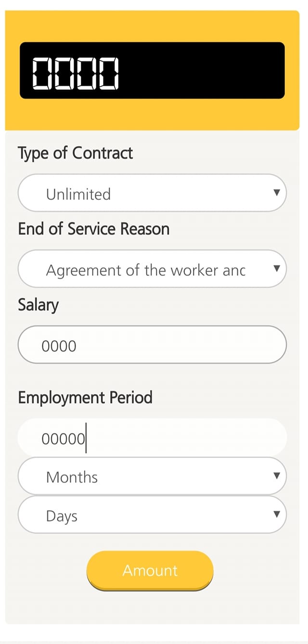Click the arrow on the Days selector
This screenshot has width=308, height=644.
click(276, 514)
